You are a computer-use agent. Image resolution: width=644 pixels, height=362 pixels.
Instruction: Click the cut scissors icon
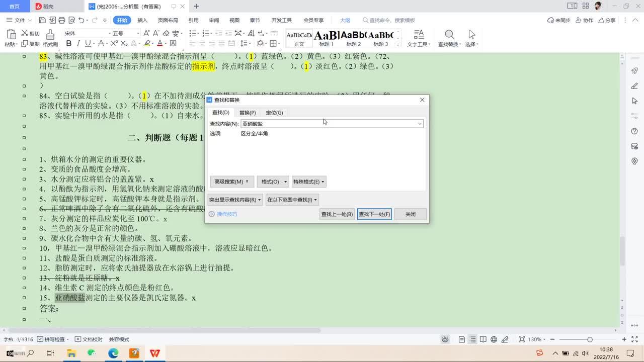25,33
